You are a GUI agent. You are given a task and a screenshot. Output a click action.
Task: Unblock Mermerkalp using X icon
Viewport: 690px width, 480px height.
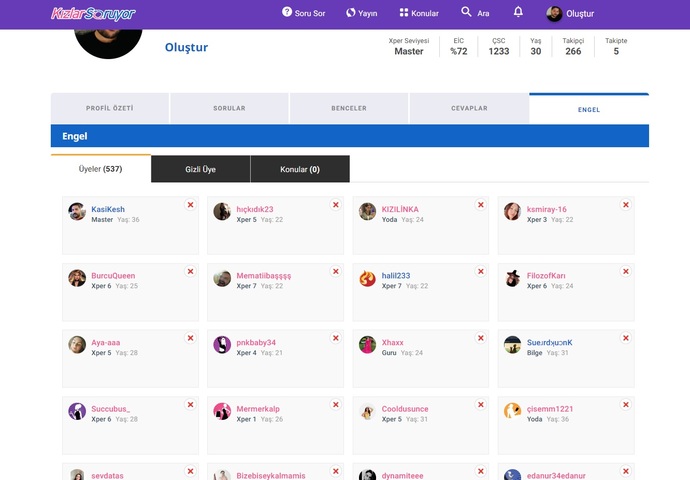tap(336, 404)
